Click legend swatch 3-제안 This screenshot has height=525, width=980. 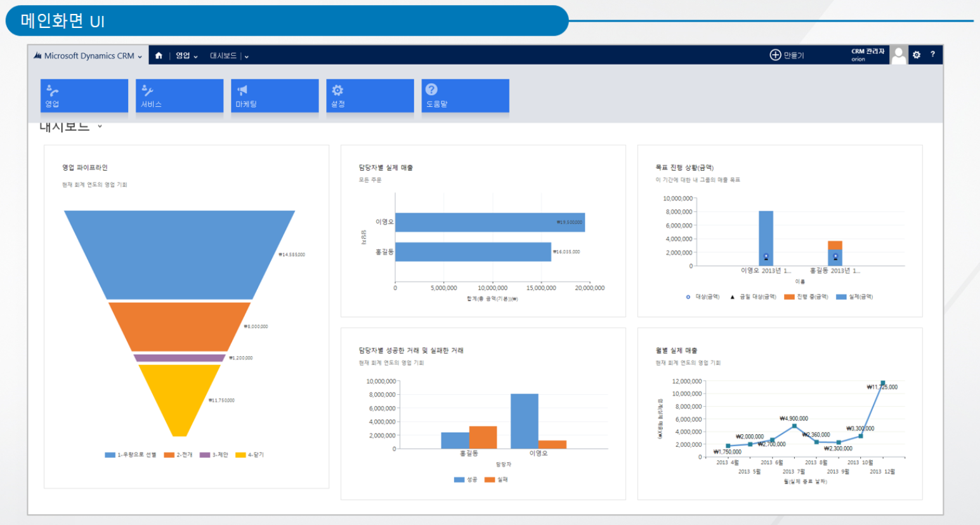click(204, 455)
